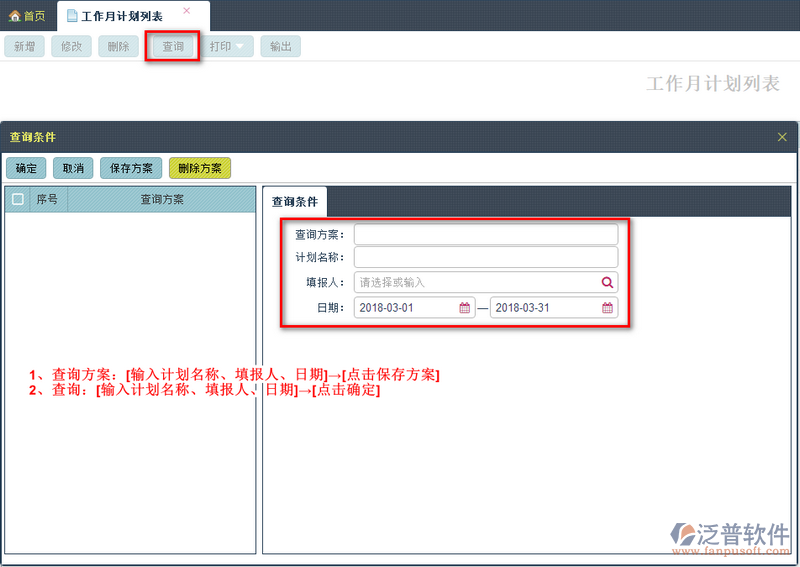Viewport: 800px width, 567px height.
Task: Click the 删除方案 button
Action: click(x=200, y=168)
